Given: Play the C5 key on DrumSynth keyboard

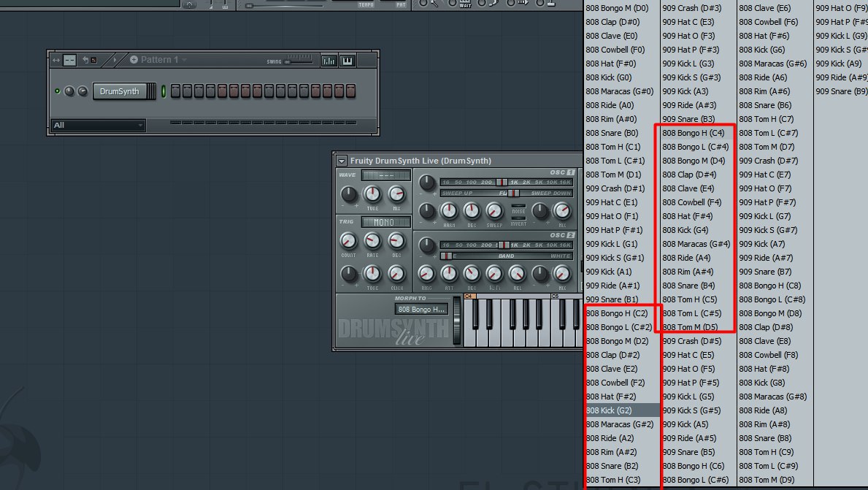Looking at the screenshot, I should tap(556, 324).
